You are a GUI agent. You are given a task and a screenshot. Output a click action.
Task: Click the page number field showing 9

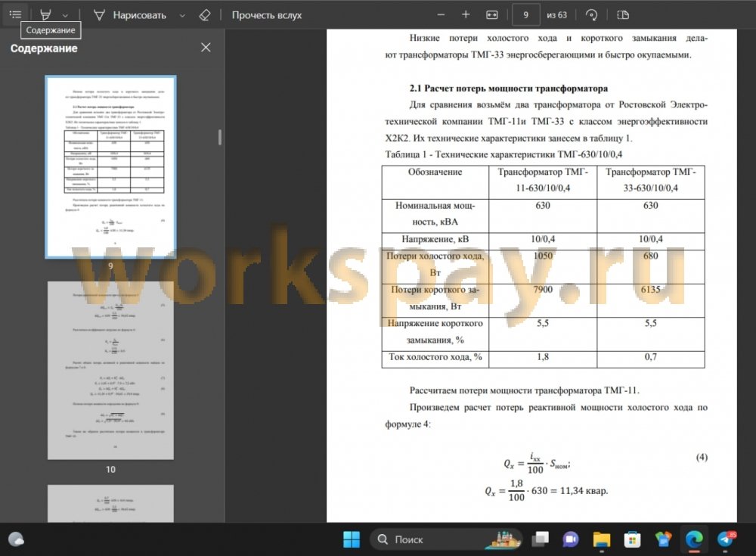coord(525,15)
